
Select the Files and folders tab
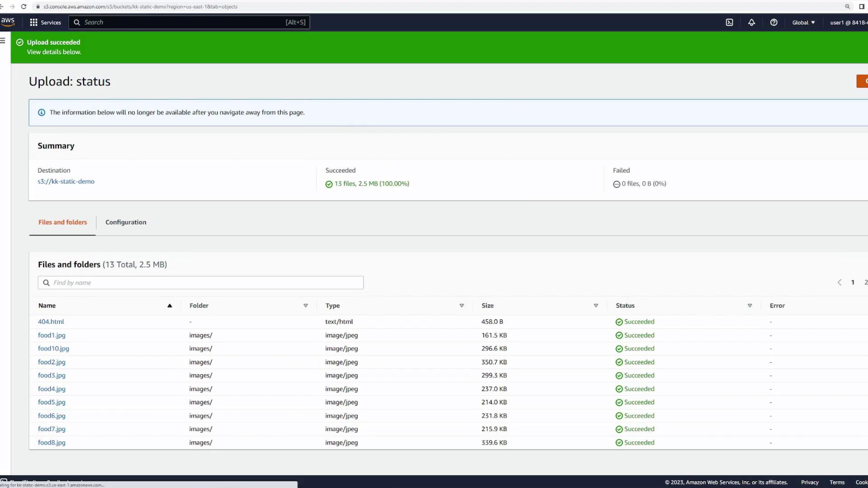click(x=62, y=222)
